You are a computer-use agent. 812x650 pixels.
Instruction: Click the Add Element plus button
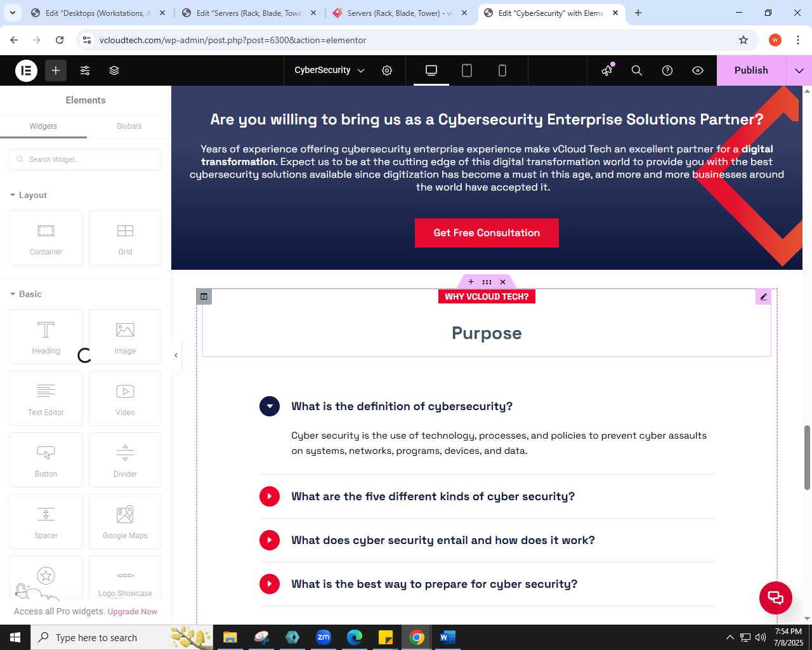[x=56, y=70]
